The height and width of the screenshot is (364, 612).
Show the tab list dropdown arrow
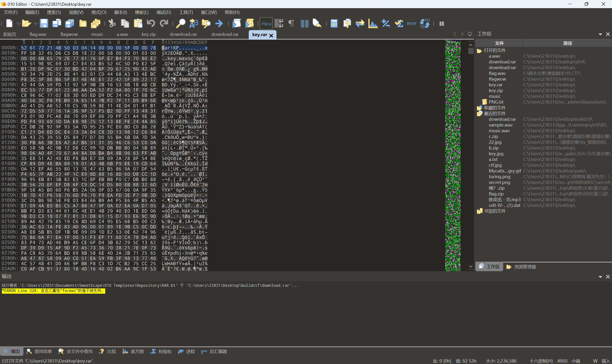pyautogui.click(x=470, y=34)
